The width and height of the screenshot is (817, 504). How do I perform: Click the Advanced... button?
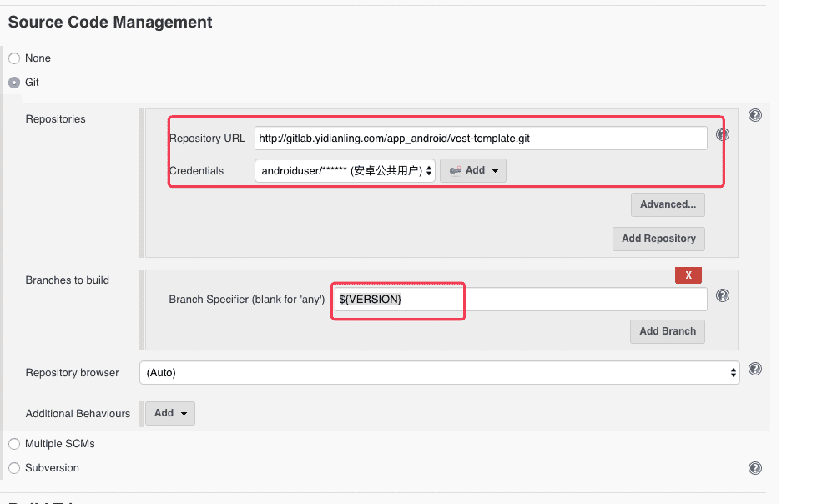[x=668, y=204]
